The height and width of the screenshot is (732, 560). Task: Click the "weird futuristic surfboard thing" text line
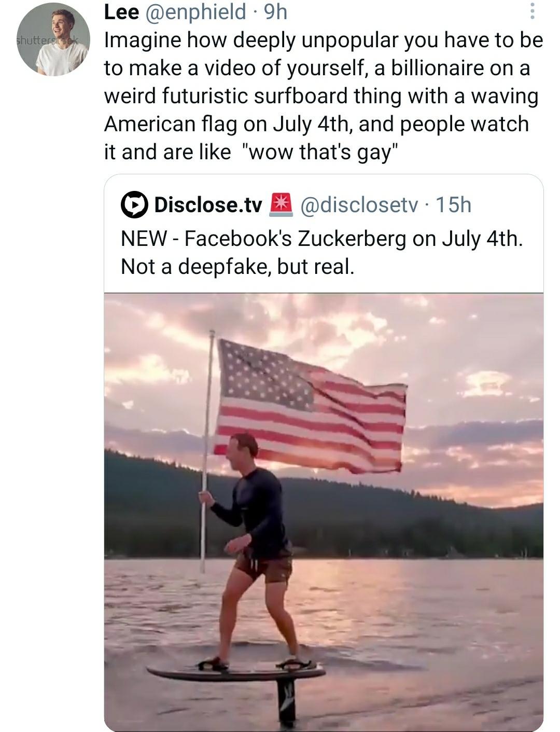[x=321, y=96]
